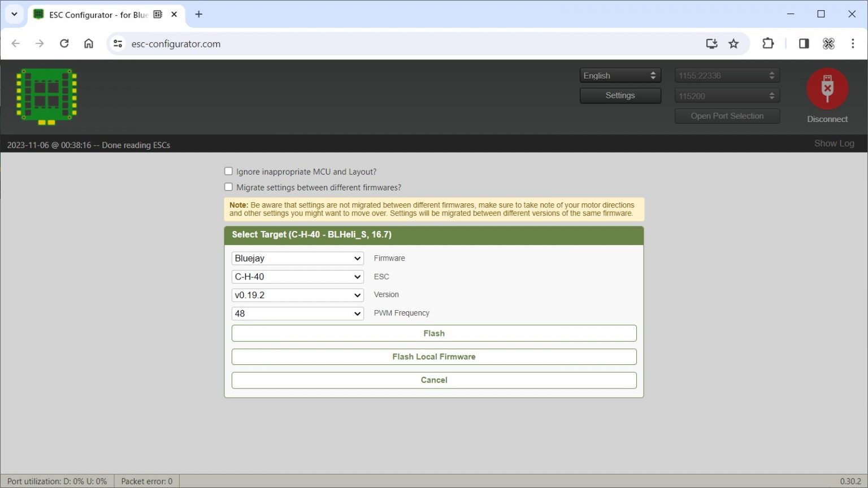The height and width of the screenshot is (488, 868).
Task: Bookmark this page with the star
Action: click(x=734, y=43)
